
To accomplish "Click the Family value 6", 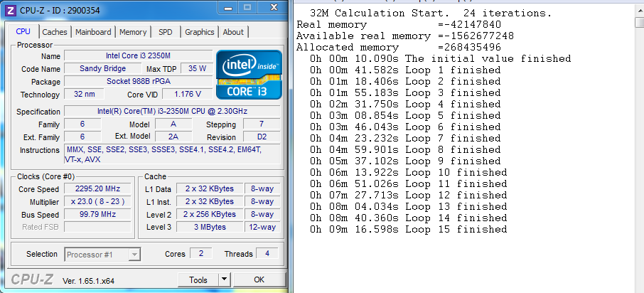I will click(x=82, y=124).
